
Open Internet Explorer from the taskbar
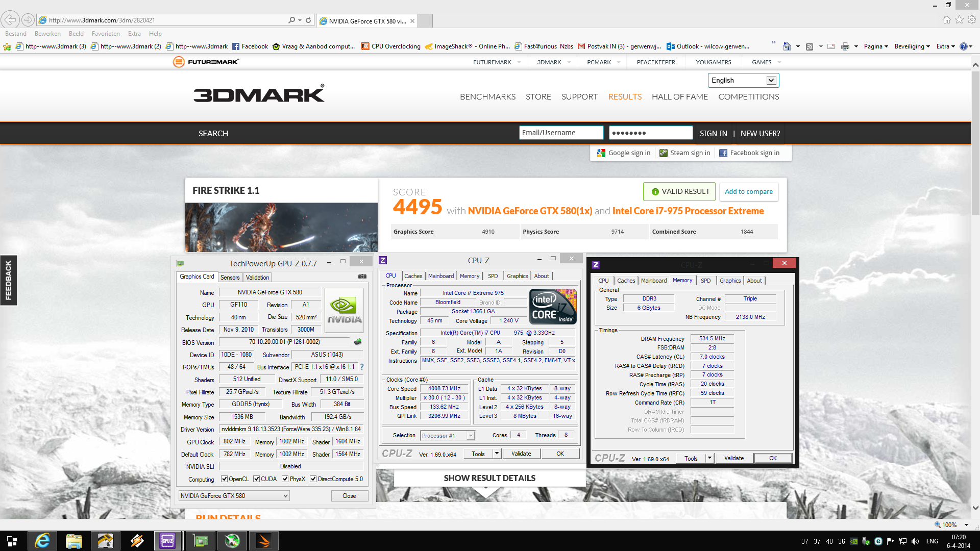coord(42,541)
